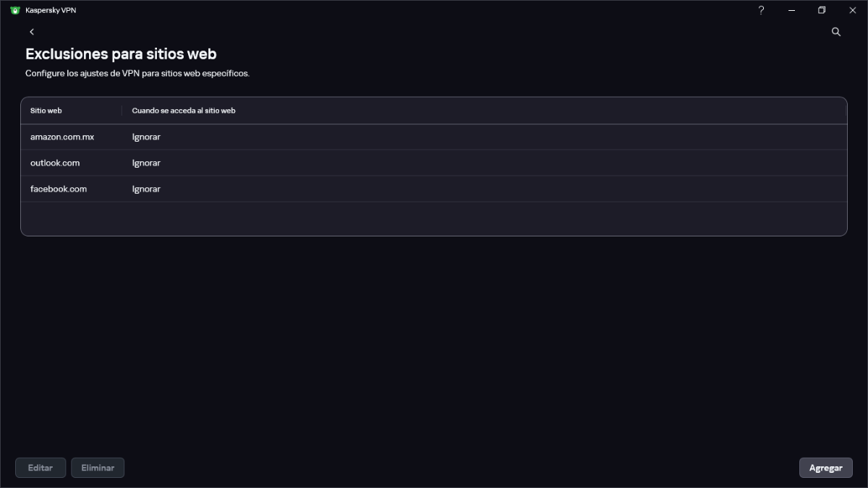Click 'Ignorar' action for amazon.com.mx
The height and width of the screenshot is (488, 868).
point(146,137)
